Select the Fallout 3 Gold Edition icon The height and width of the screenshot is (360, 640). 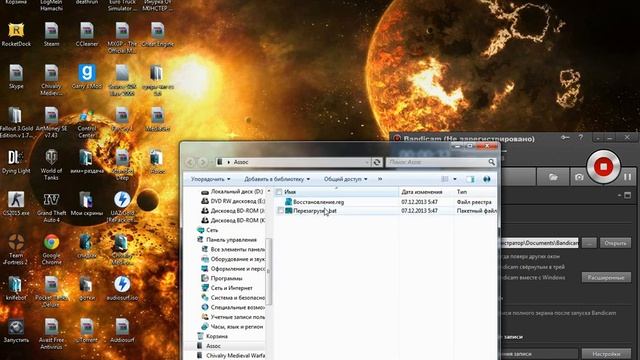point(16,122)
